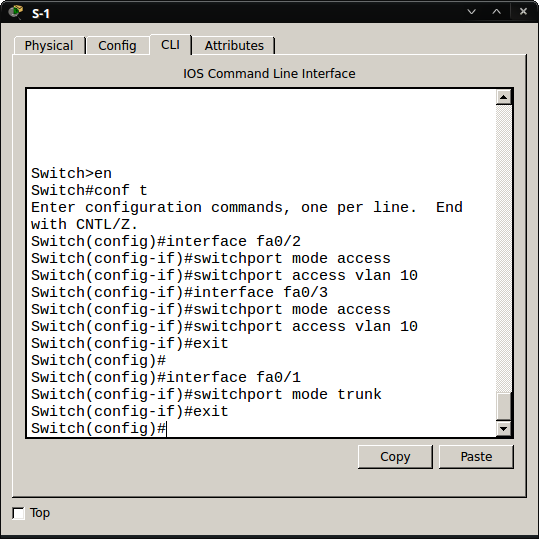This screenshot has width=539, height=539.
Task: Click the 'switchport mode trunk' line
Action: [x=206, y=395]
